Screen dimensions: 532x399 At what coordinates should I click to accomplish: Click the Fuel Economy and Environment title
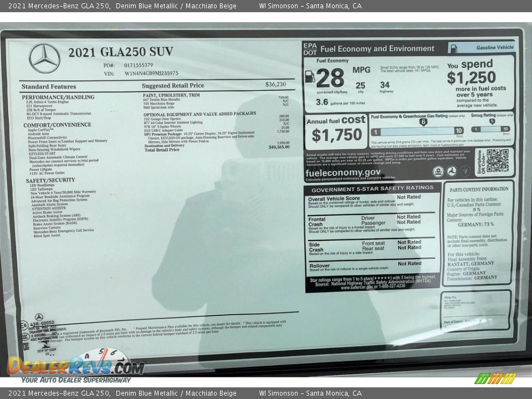377,49
